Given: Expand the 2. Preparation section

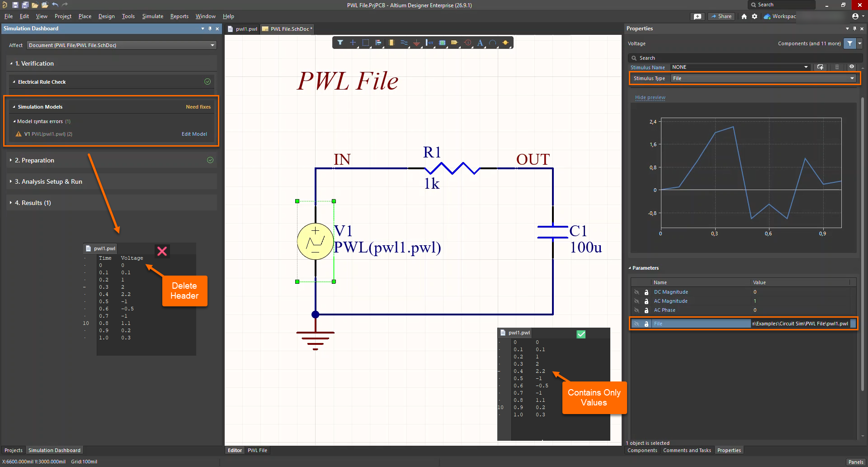Looking at the screenshot, I should [11, 160].
